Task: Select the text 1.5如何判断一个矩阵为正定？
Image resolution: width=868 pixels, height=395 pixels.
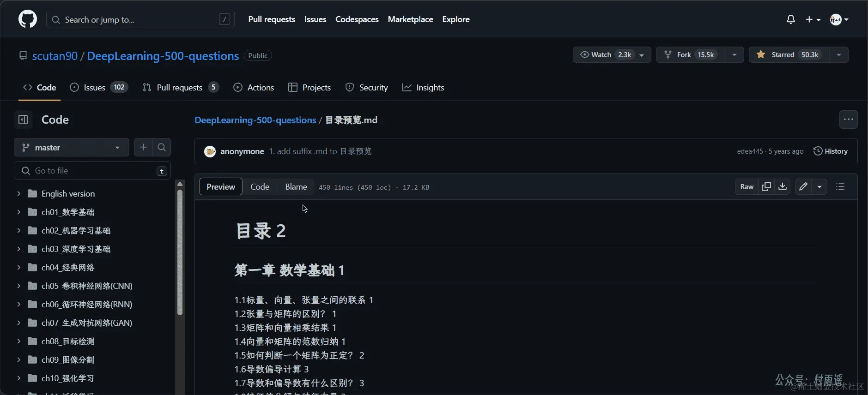Action: tap(294, 355)
